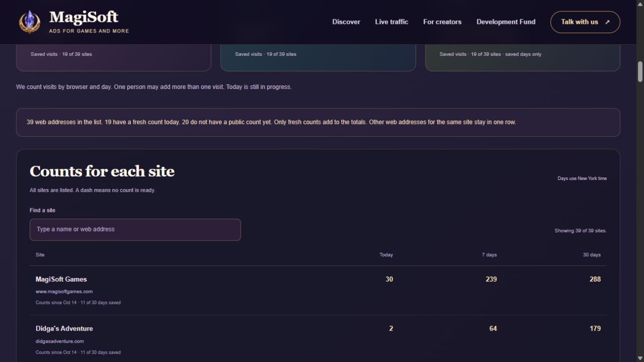Click MagiSoft Games 30 days count 288

595,279
